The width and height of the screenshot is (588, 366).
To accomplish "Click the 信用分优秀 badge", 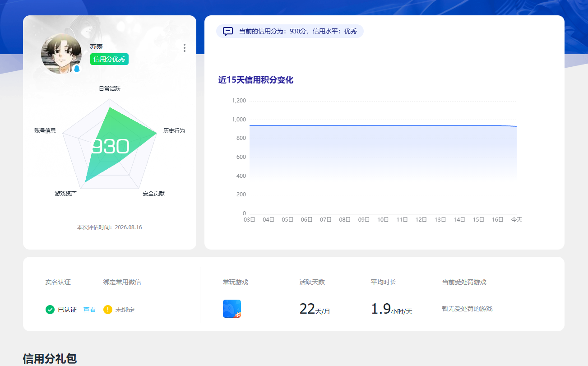I will coord(109,59).
